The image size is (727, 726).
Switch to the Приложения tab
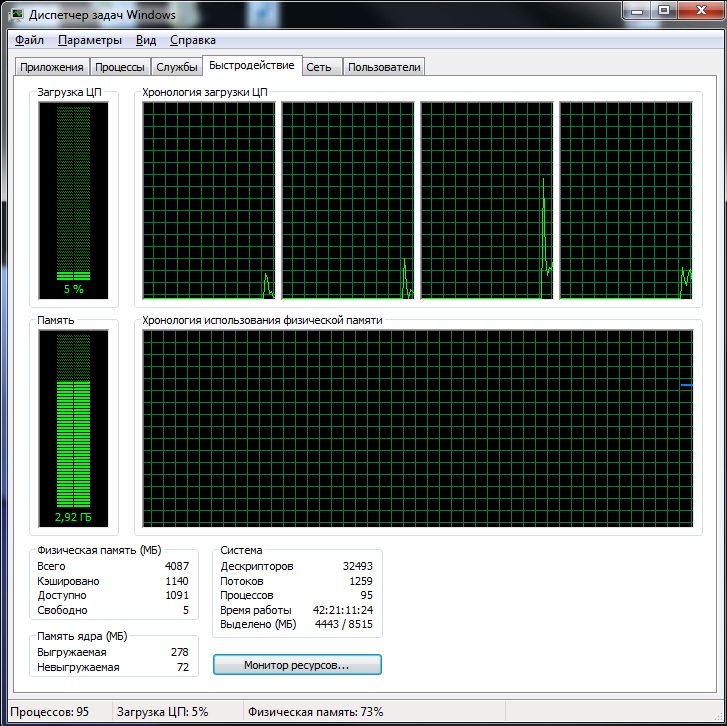[51, 67]
